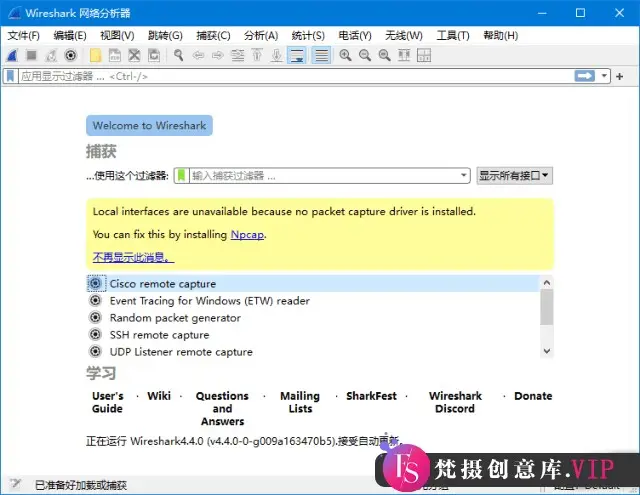Jump to the first packet icon
This screenshot has width=640, height=495.
[x=257, y=55]
